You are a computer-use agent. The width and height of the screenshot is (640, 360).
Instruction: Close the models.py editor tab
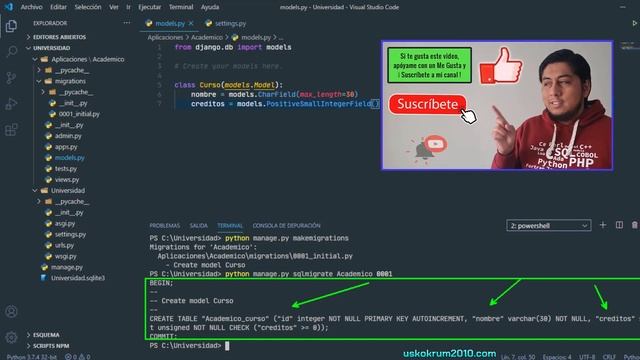[191, 23]
